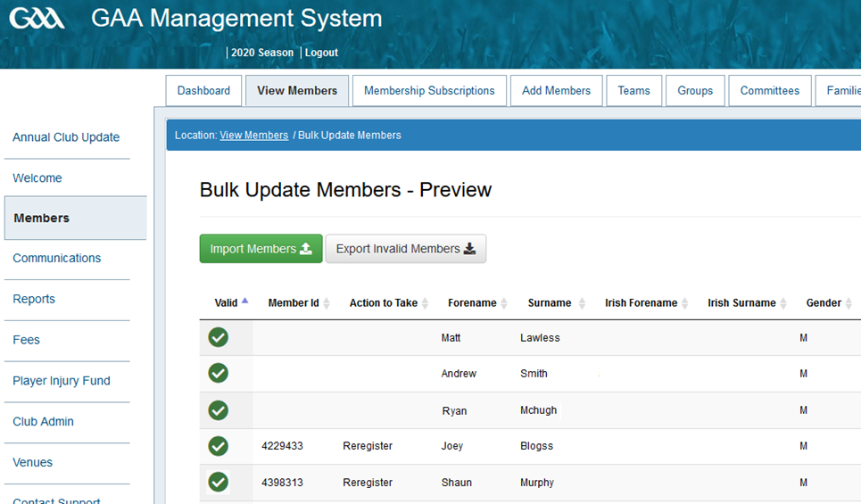The width and height of the screenshot is (861, 504).
Task: Click valid checkmark icon for Andrew Smith
Action: click(x=219, y=373)
